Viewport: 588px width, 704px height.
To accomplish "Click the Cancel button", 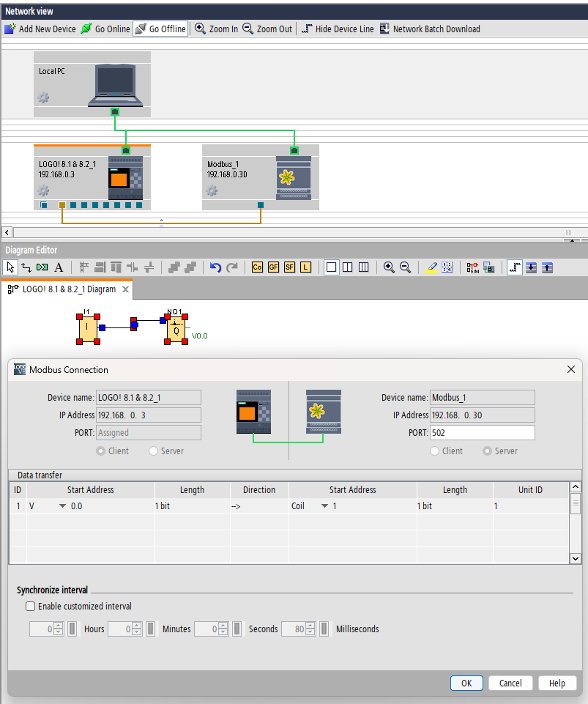I will pyautogui.click(x=510, y=683).
